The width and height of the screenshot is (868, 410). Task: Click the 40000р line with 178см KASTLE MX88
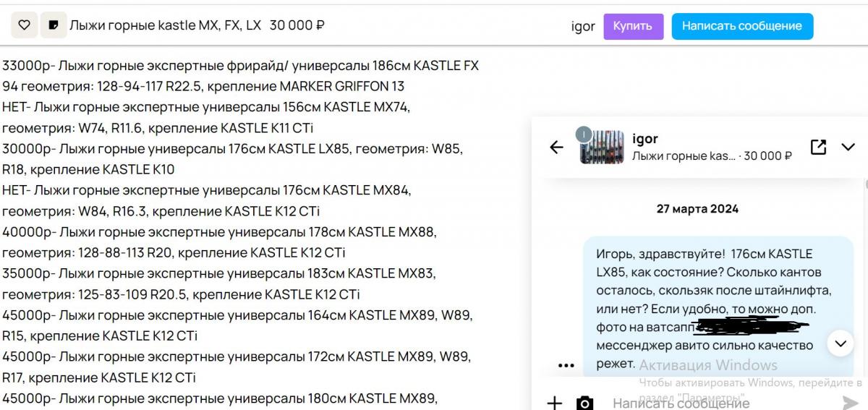click(x=219, y=233)
